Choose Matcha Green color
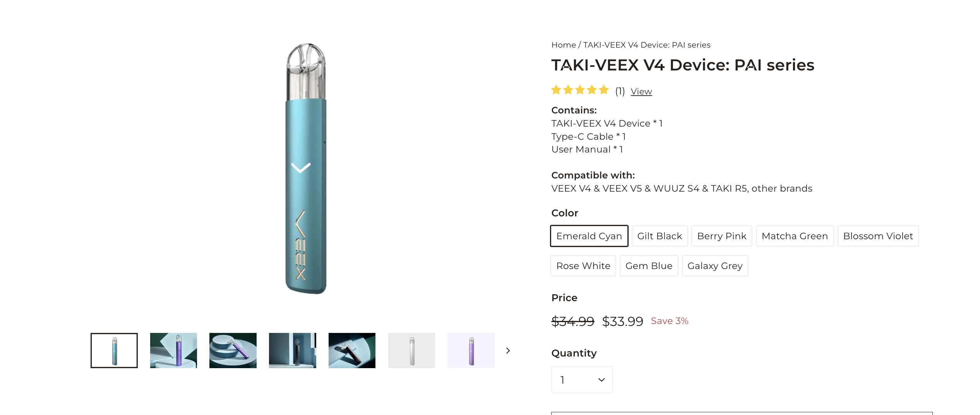This screenshot has width=980, height=415. point(795,236)
